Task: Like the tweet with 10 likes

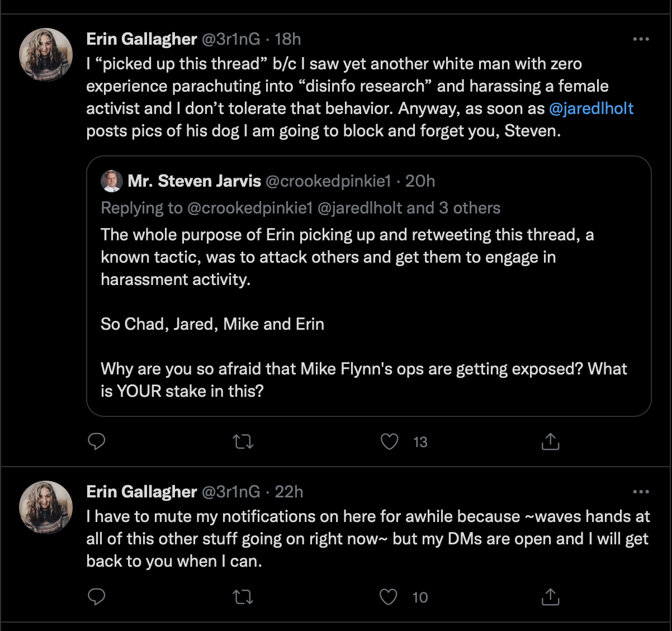Action: point(389,597)
